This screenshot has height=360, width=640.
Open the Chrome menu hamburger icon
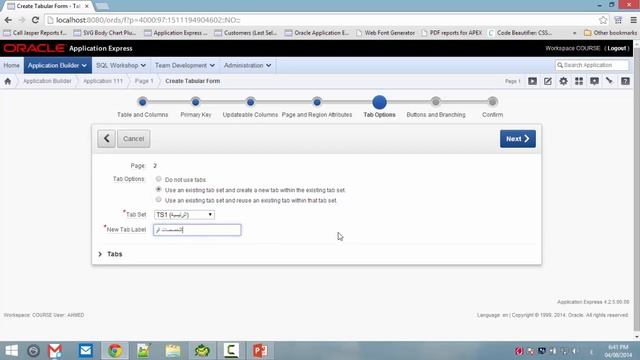(633, 20)
